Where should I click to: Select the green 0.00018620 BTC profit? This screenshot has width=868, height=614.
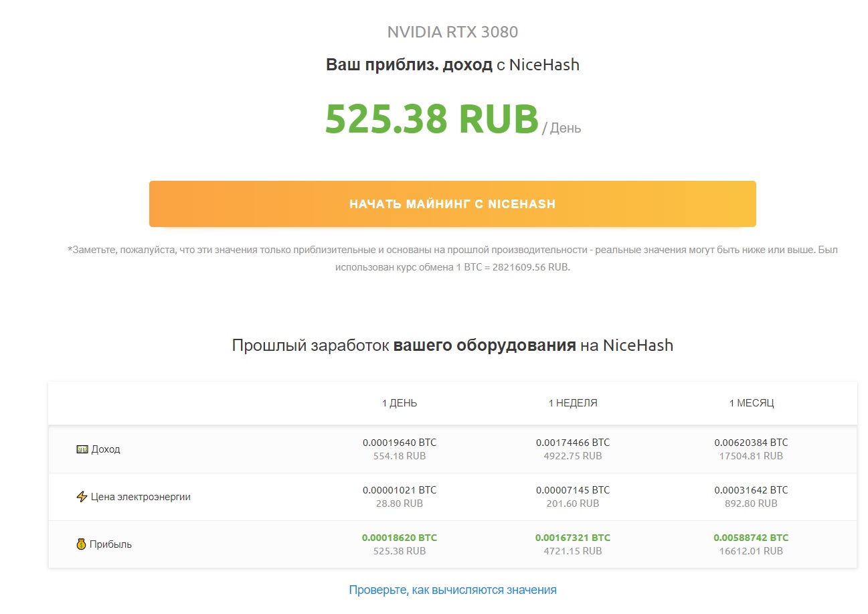pos(400,538)
